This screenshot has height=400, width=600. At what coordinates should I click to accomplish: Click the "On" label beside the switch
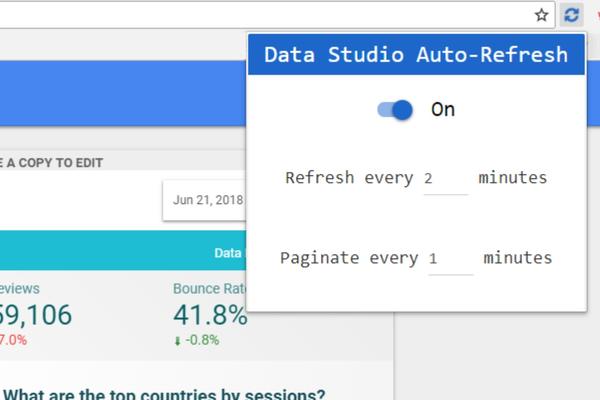coord(443,110)
